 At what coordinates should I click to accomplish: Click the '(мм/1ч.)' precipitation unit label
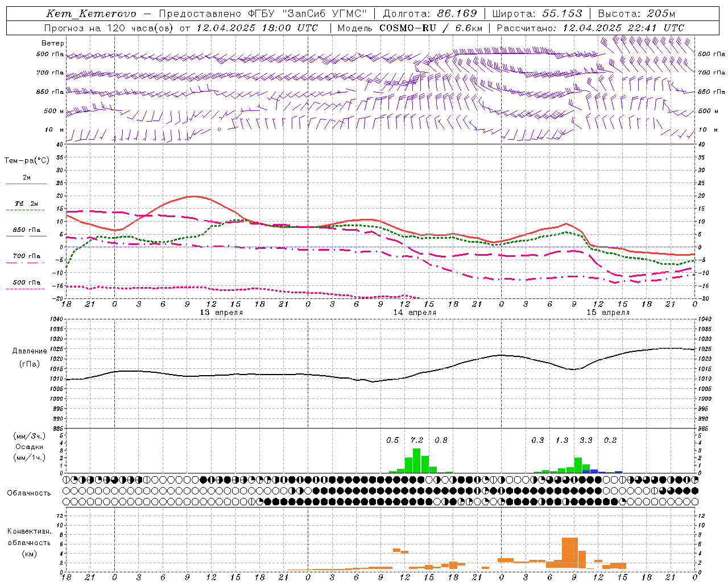pos(30,458)
